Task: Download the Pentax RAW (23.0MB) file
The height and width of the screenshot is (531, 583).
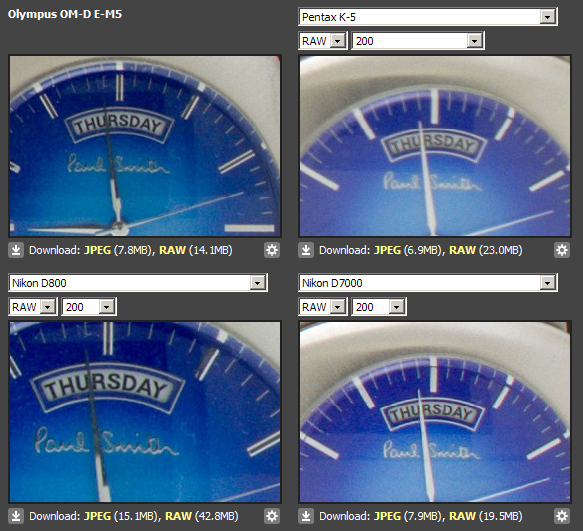Action: click(462, 250)
